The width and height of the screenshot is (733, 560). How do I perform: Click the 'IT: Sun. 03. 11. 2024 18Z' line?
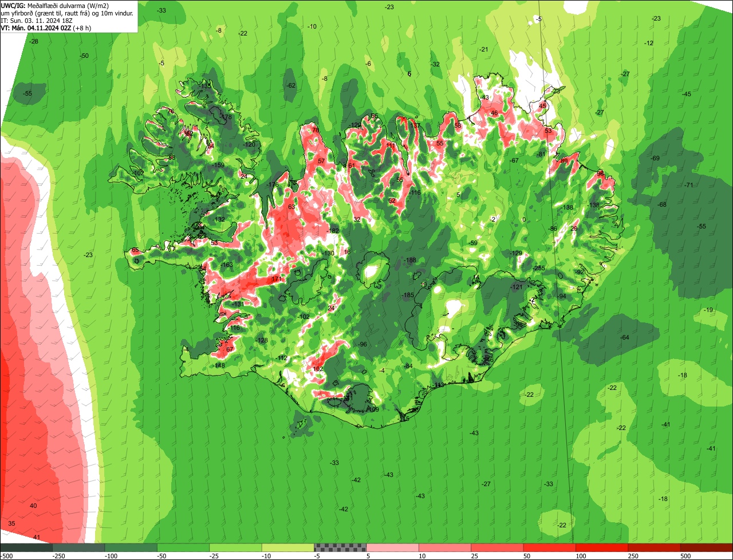[x=36, y=20]
